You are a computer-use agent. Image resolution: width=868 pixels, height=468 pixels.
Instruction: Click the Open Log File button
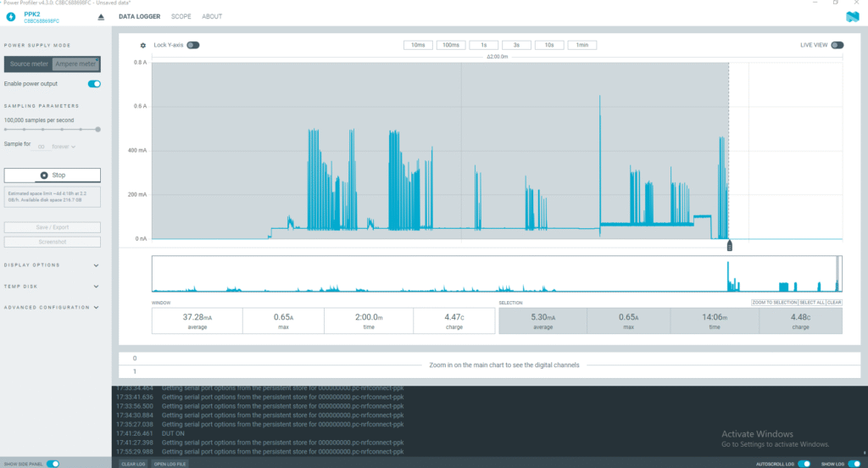tap(170, 464)
